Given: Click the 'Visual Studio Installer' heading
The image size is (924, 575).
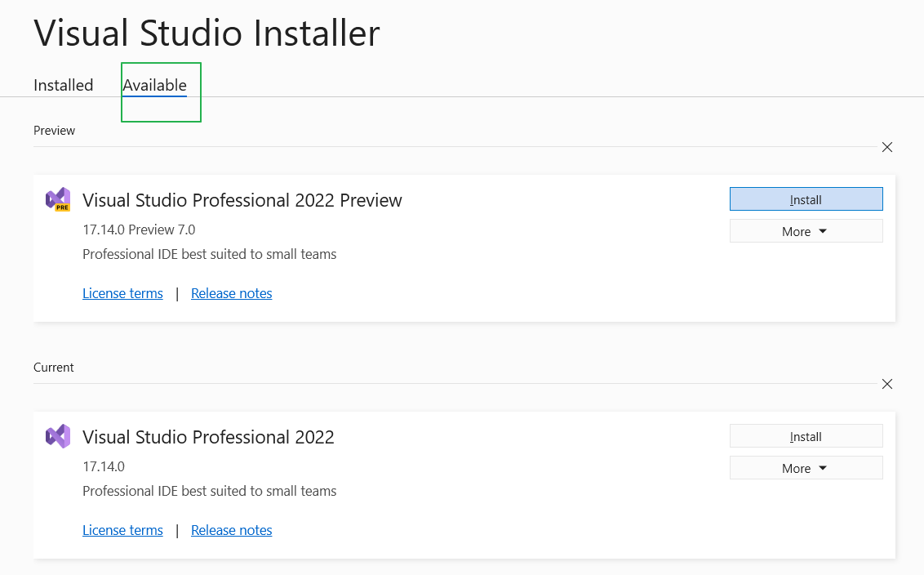Looking at the screenshot, I should tap(207, 33).
